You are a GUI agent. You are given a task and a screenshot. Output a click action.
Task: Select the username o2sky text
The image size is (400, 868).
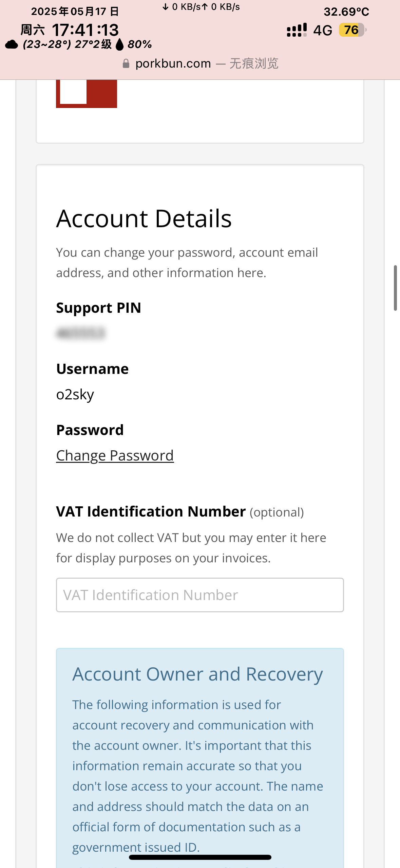(x=75, y=395)
